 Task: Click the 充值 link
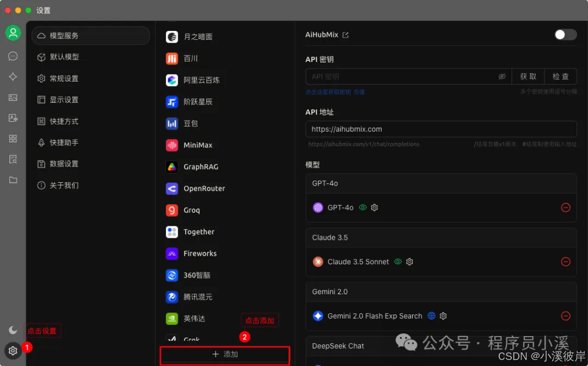tap(359, 92)
